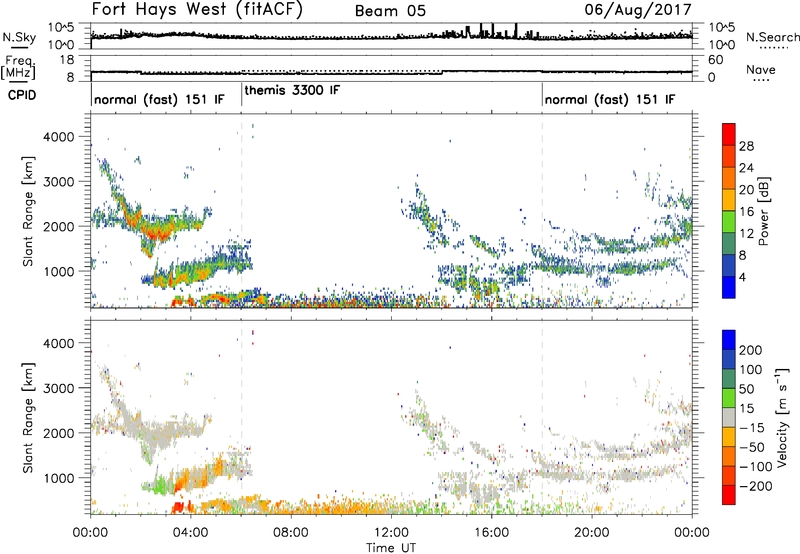Click the power panel 'Slant Range [km]' label
The width and height of the screenshot is (800, 554).
coord(28,211)
